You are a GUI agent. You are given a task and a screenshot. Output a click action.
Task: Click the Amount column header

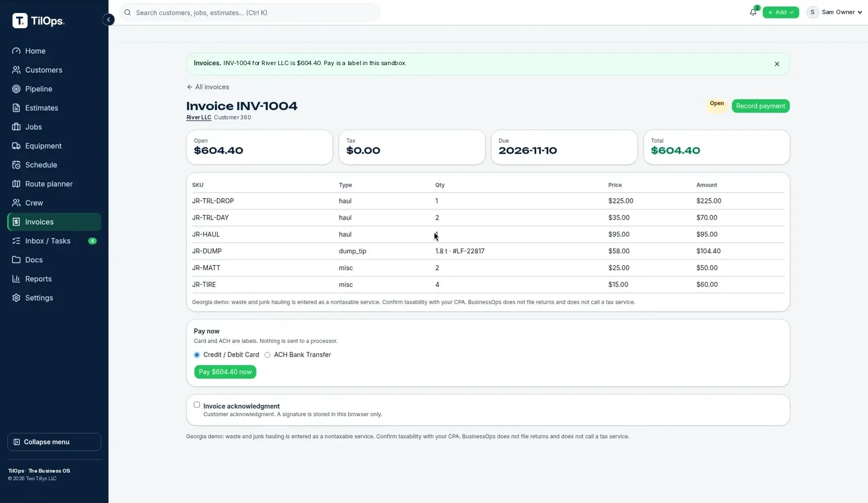point(707,185)
